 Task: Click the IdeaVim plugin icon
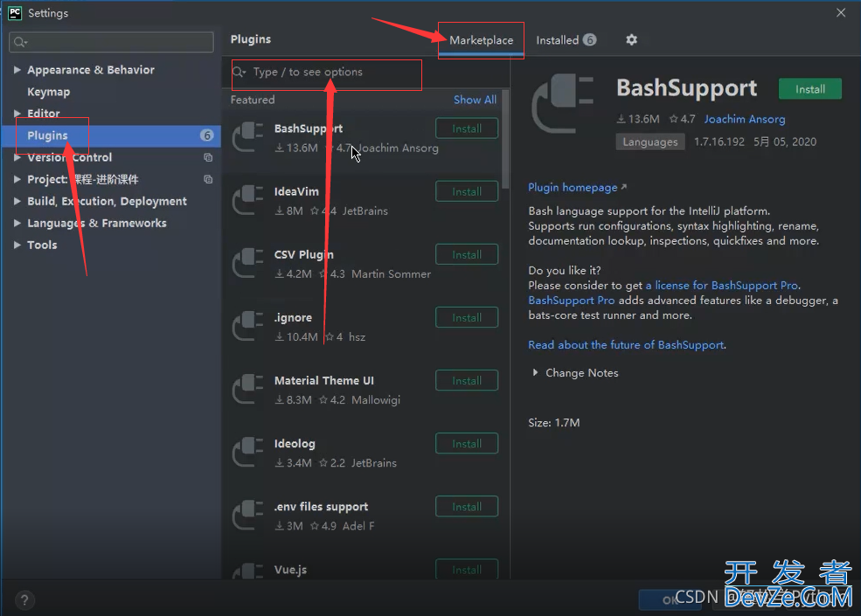[x=248, y=201]
